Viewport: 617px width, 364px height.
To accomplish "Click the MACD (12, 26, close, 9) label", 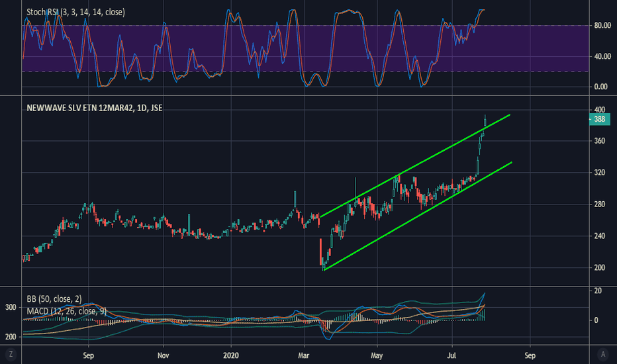I will 66,311.
